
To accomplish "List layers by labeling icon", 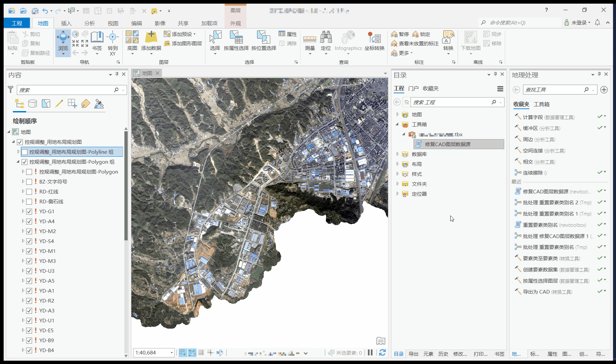I will coord(85,104).
